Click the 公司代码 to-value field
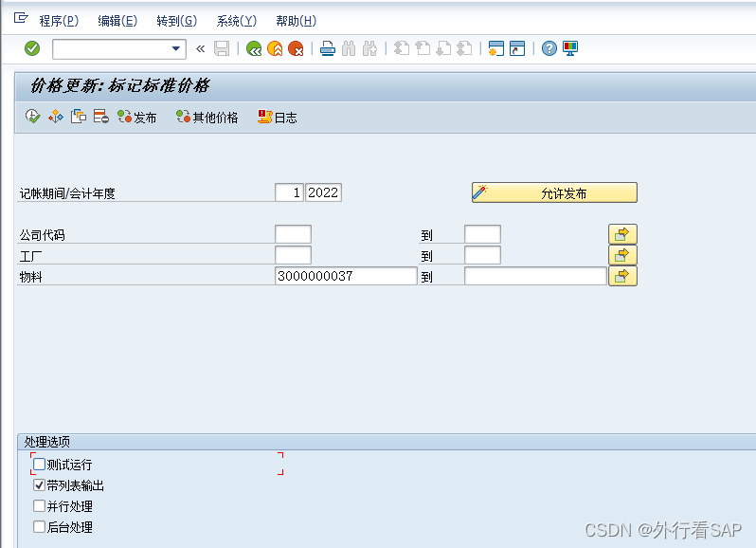756x548 pixels. point(482,234)
